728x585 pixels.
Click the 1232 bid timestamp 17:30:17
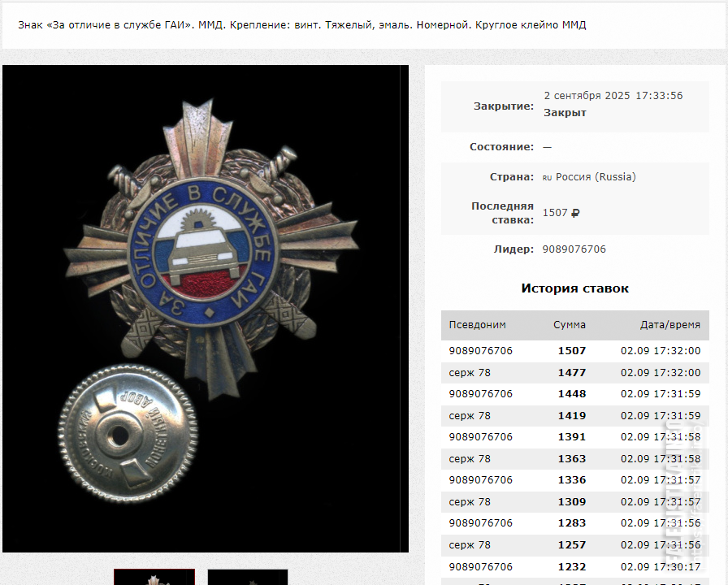coord(660,567)
